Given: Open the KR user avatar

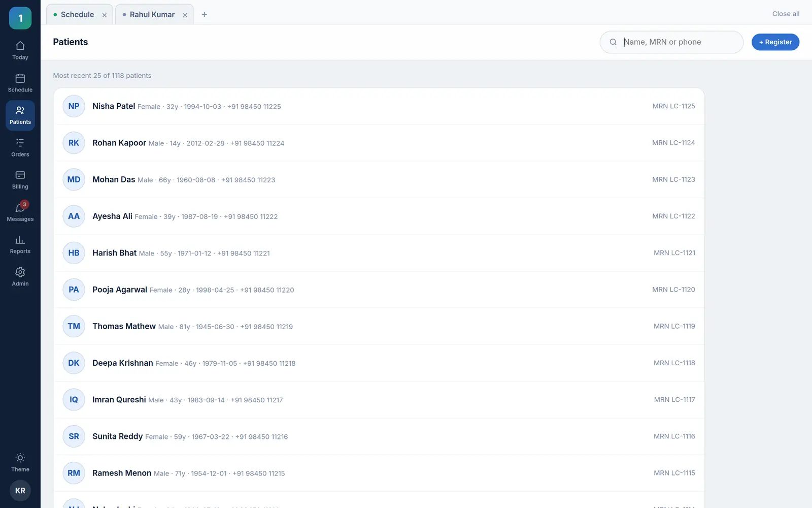Looking at the screenshot, I should [x=20, y=491].
